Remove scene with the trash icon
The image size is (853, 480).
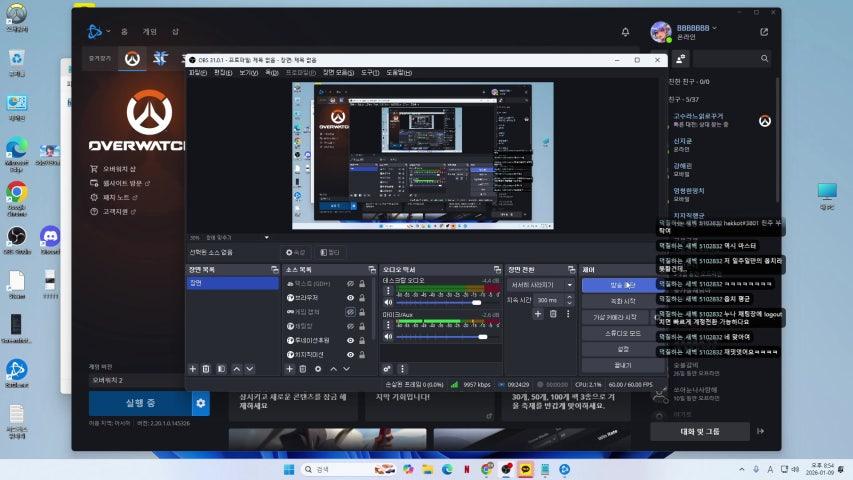tap(207, 369)
